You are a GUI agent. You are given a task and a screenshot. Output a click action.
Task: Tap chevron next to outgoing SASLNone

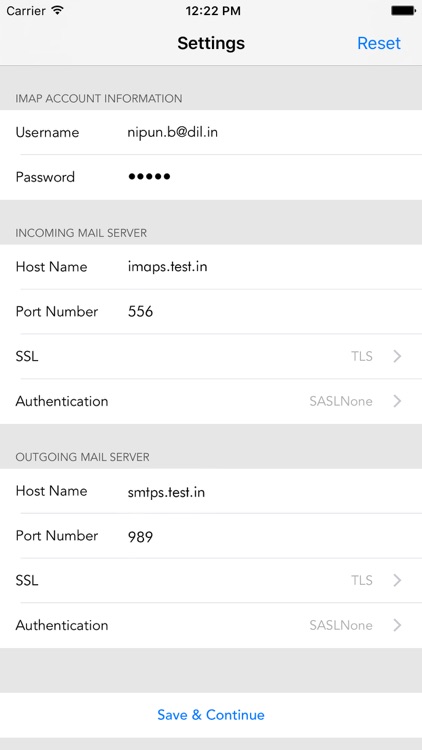click(397, 626)
